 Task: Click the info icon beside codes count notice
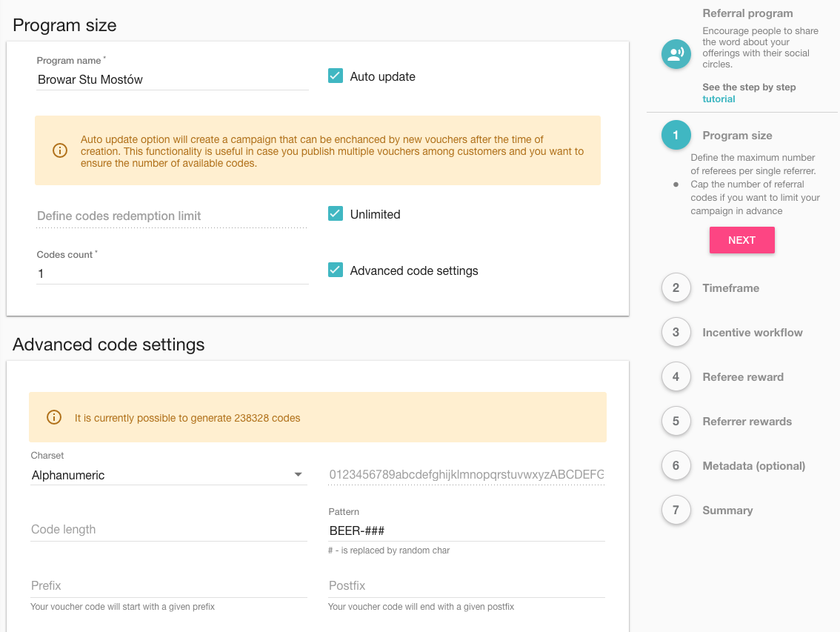[x=54, y=417]
